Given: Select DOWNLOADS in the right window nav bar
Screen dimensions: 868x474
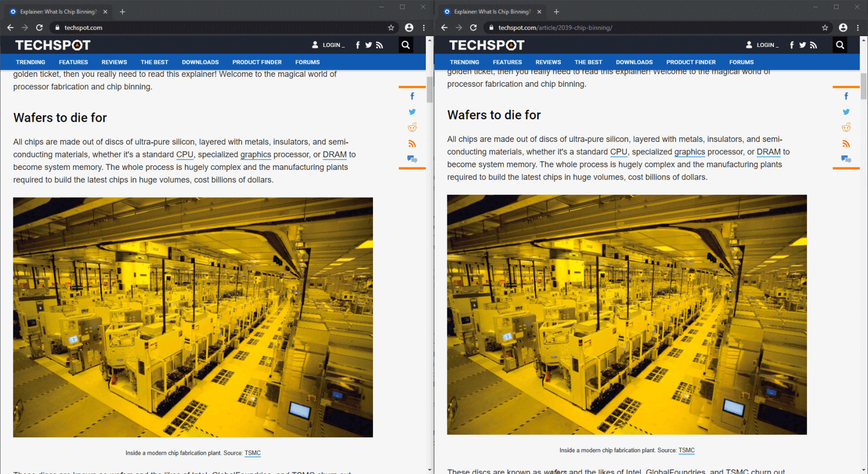Looking at the screenshot, I should (634, 62).
